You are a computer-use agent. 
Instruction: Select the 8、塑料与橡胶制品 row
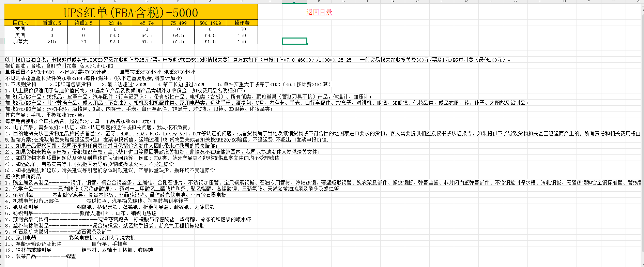coord(105,226)
